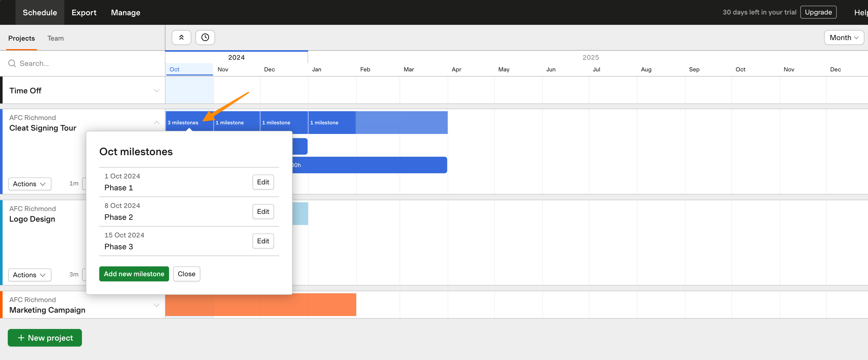Click the scroll-to-today clock icon
The height and width of the screenshot is (360, 868).
(x=205, y=37)
